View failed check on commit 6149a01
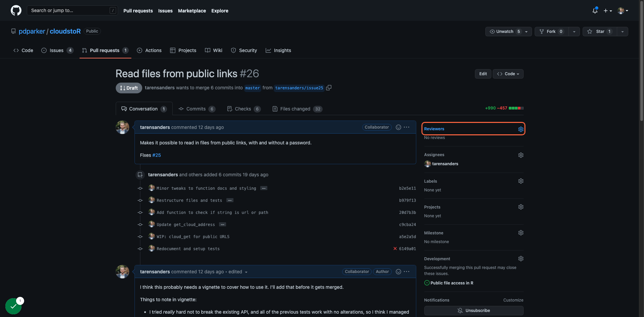The width and height of the screenshot is (644, 317). 395,248
